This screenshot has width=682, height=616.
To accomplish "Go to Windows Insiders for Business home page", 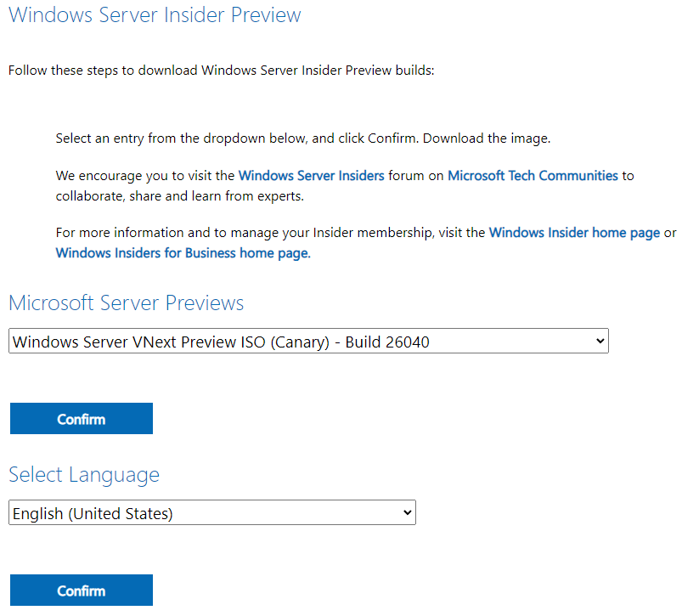I will pos(183,252).
